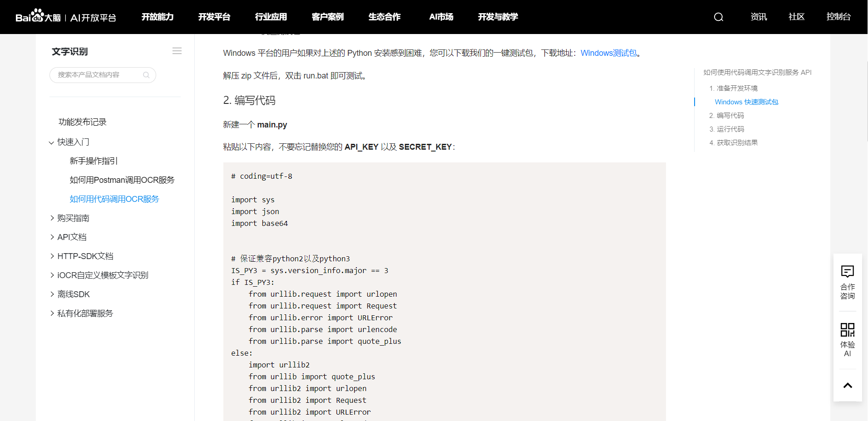Focus the 搜索本产品文档内容 search field
This screenshot has height=421, width=868.
click(x=103, y=75)
